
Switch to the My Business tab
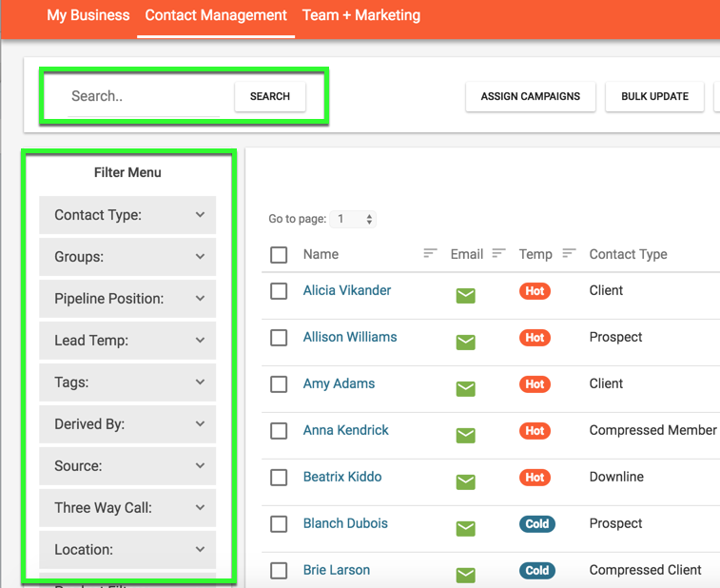pyautogui.click(x=88, y=15)
